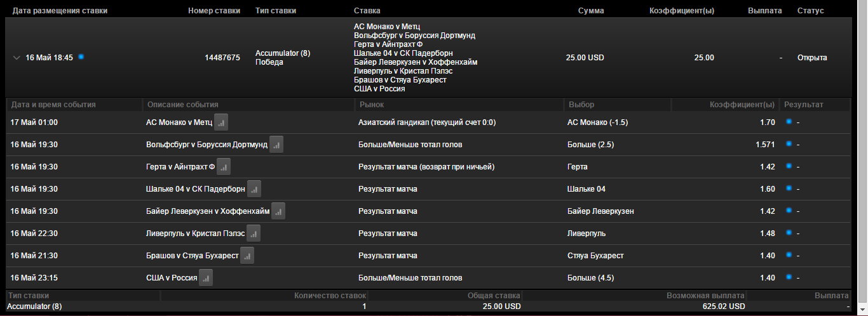Click the 17 Май 01:00 event time
This screenshot has width=868, height=316.
[x=34, y=122]
